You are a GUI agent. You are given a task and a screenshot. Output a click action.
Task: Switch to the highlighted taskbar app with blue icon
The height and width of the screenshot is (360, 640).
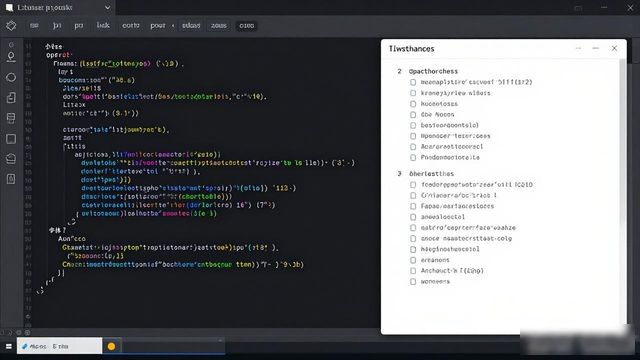click(59, 346)
